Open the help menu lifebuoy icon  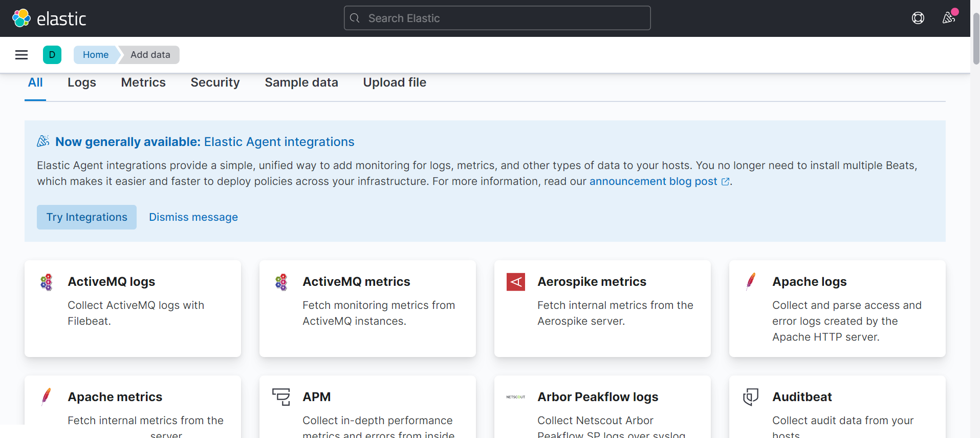pos(918,18)
